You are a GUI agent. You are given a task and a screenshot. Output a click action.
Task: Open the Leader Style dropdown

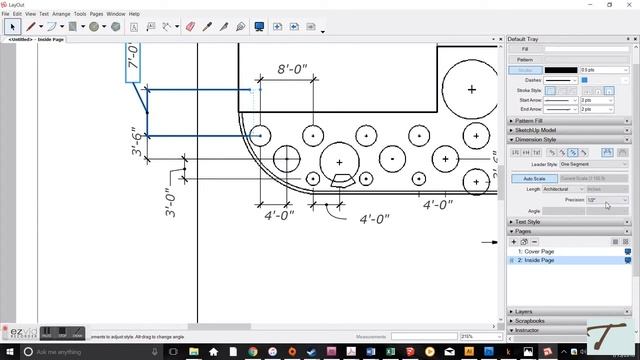593,164
